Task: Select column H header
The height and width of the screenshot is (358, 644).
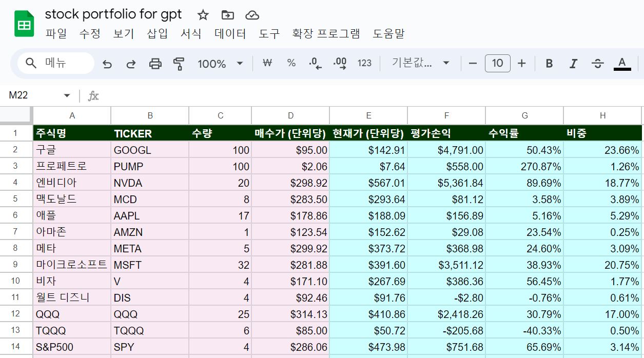Action: tap(602, 115)
